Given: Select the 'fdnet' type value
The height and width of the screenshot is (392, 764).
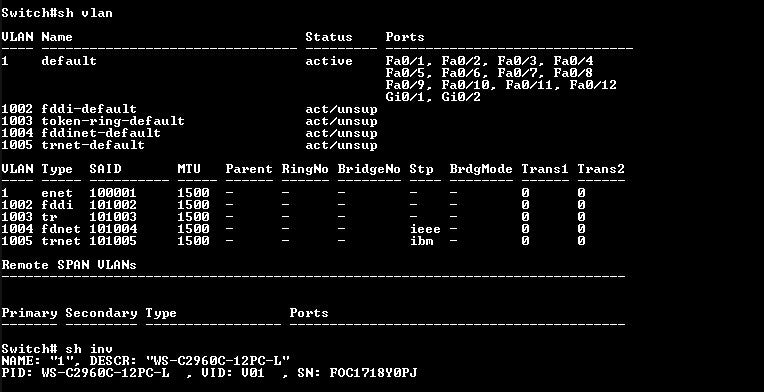Looking at the screenshot, I should pyautogui.click(x=61, y=228).
